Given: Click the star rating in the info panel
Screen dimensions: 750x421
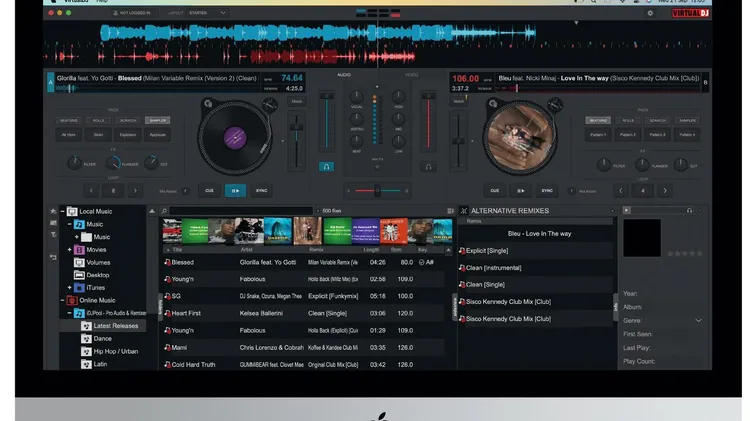Looking at the screenshot, I should (684, 253).
